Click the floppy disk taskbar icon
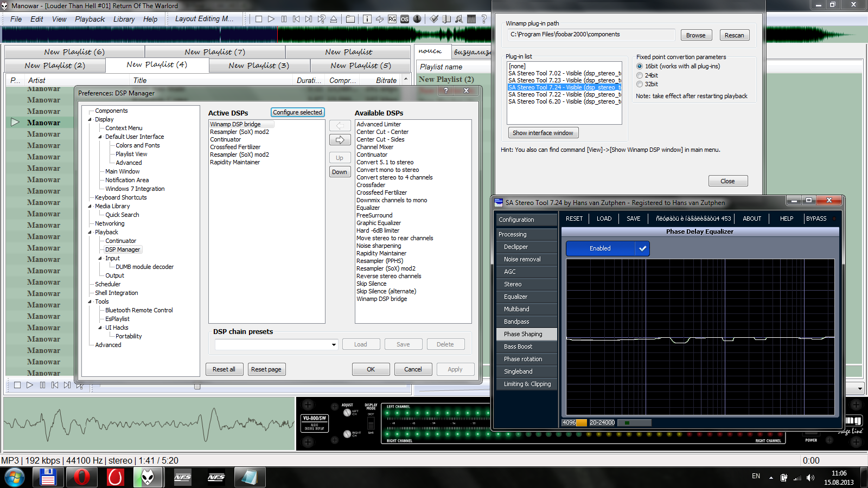Screen dimensions: 868x488 (x=48, y=477)
